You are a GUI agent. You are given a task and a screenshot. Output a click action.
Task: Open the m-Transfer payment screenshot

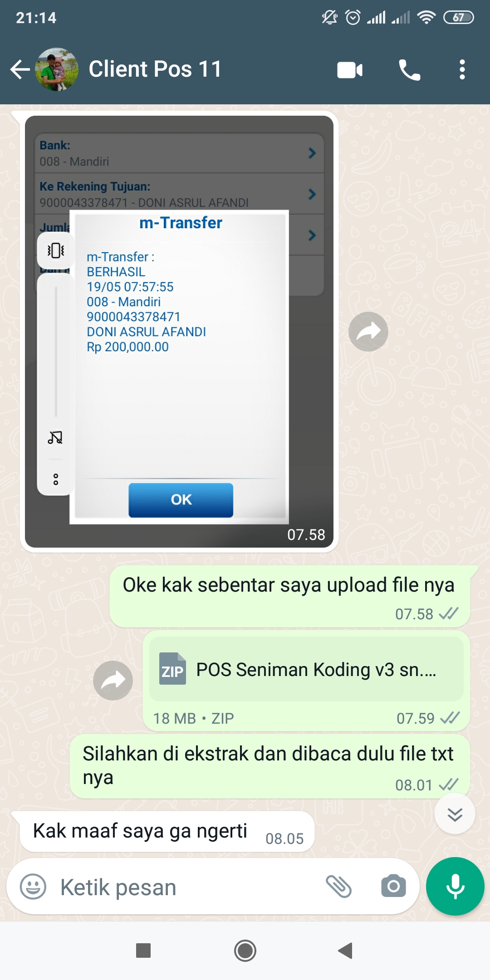click(x=179, y=332)
